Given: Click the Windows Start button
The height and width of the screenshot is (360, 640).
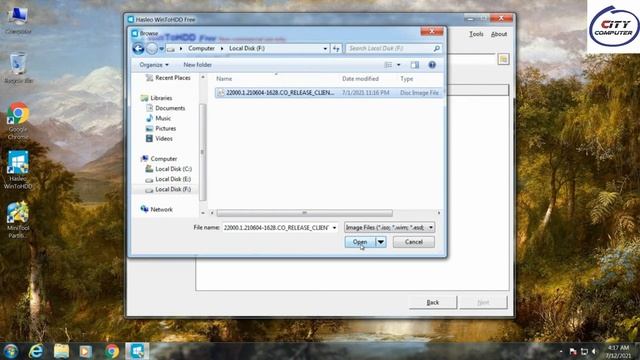Looking at the screenshot, I should 11,351.
